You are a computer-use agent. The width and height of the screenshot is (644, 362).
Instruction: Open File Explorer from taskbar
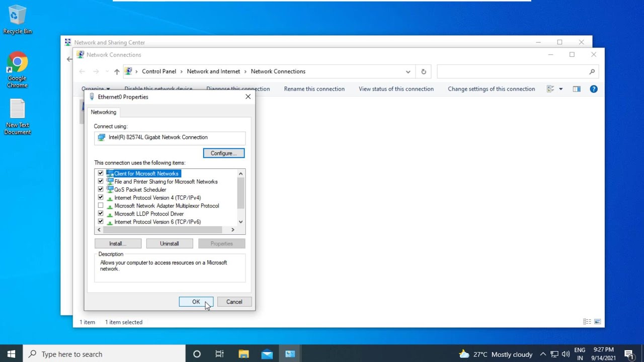click(244, 354)
